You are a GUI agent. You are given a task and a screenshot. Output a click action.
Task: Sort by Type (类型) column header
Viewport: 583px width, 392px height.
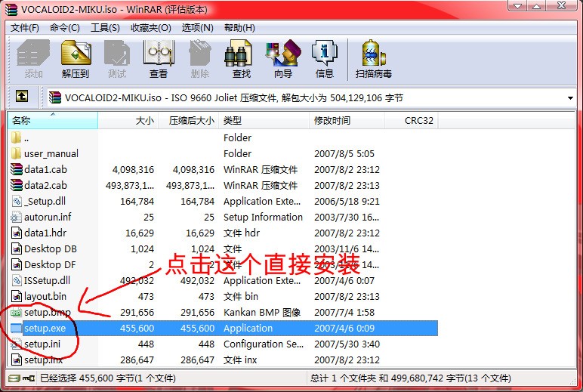[264, 121]
